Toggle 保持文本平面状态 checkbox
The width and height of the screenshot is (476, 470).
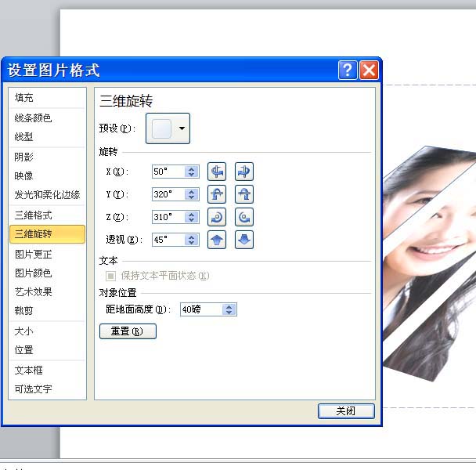[110, 276]
